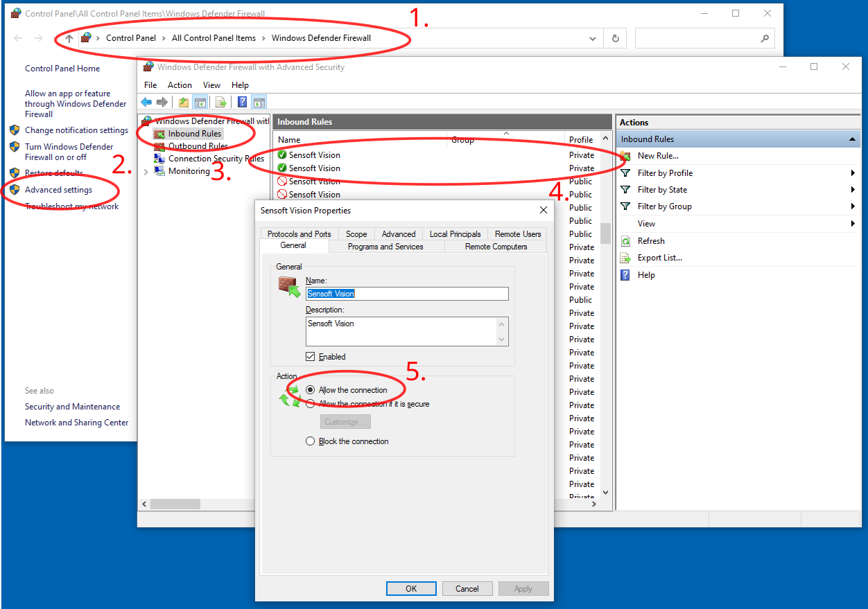Screen dimensions: 868x609
Task: Click Help in the Actions pane
Action: 646,275
